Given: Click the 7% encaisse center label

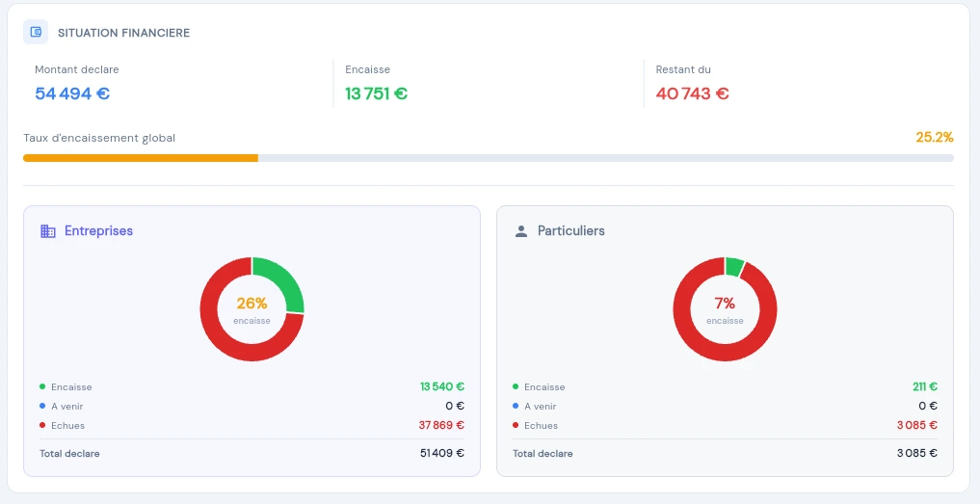Looking at the screenshot, I should [725, 305].
